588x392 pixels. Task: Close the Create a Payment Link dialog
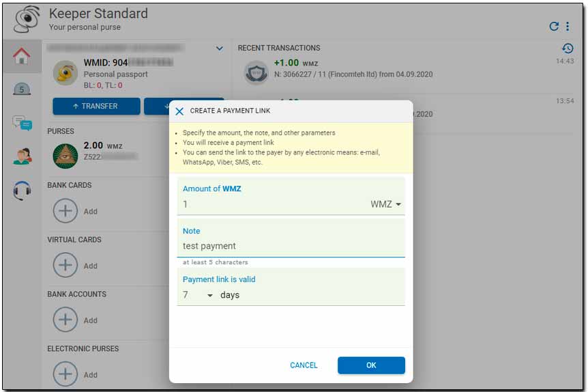coord(179,111)
